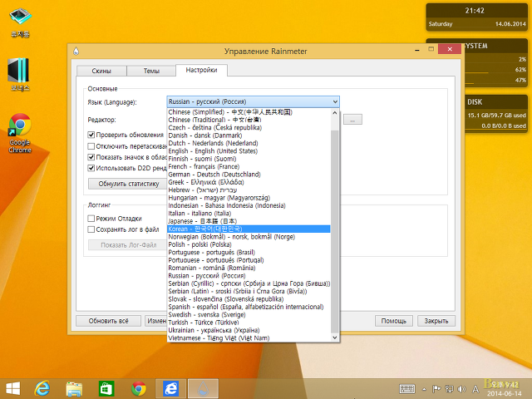Select English (United States) language
This screenshot has width=532, height=399.
click(x=249, y=151)
